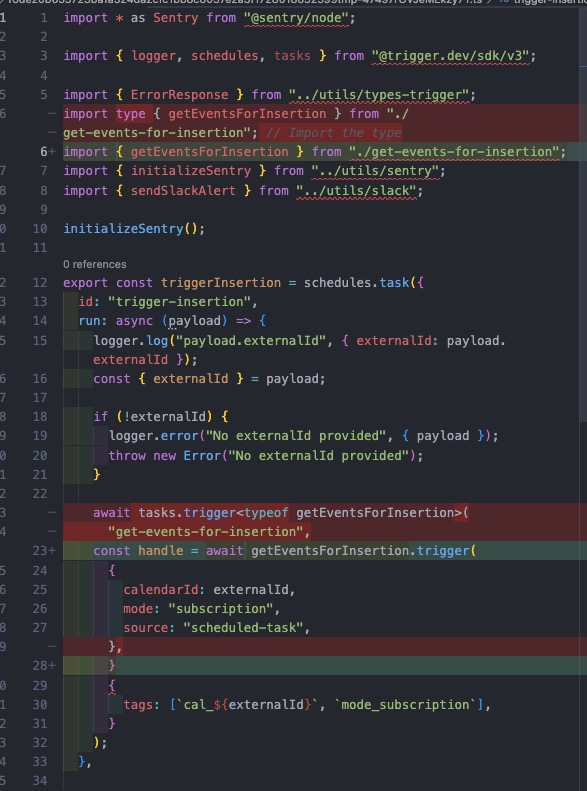Click the "// Import the type" comment

(333, 133)
